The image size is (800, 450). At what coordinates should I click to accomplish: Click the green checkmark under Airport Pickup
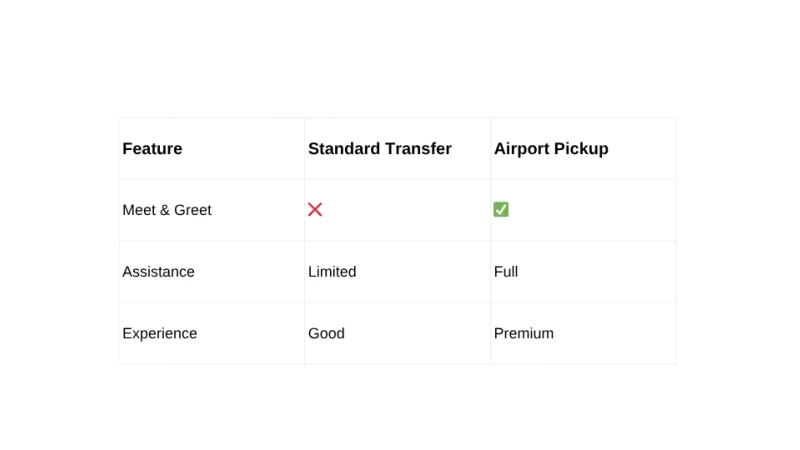click(501, 210)
